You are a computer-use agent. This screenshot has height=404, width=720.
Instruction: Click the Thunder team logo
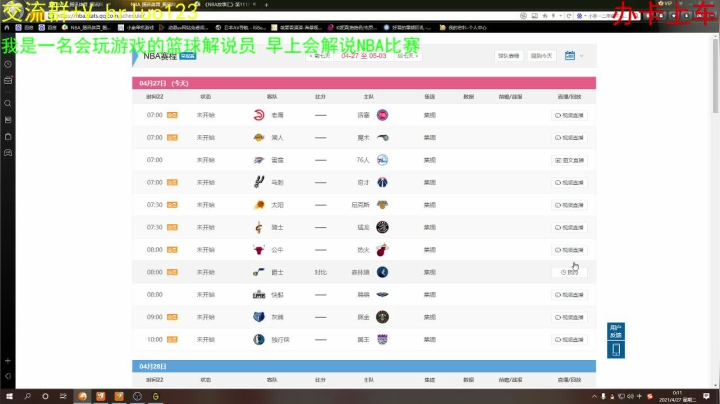tap(259, 160)
